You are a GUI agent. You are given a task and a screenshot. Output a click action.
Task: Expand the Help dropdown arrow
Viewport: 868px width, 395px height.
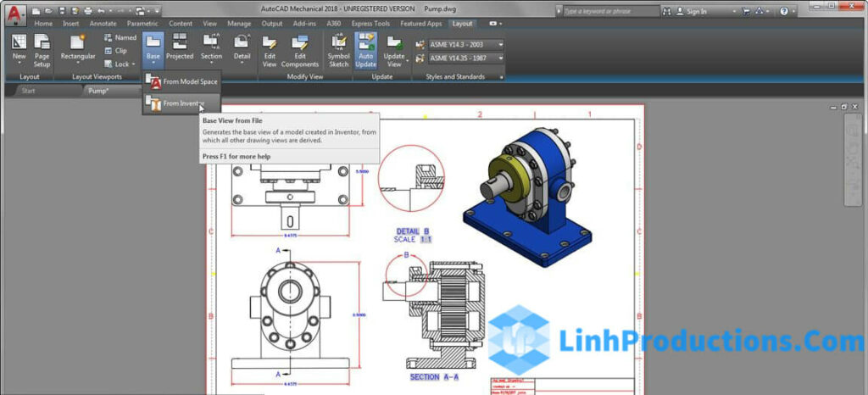[x=795, y=12]
